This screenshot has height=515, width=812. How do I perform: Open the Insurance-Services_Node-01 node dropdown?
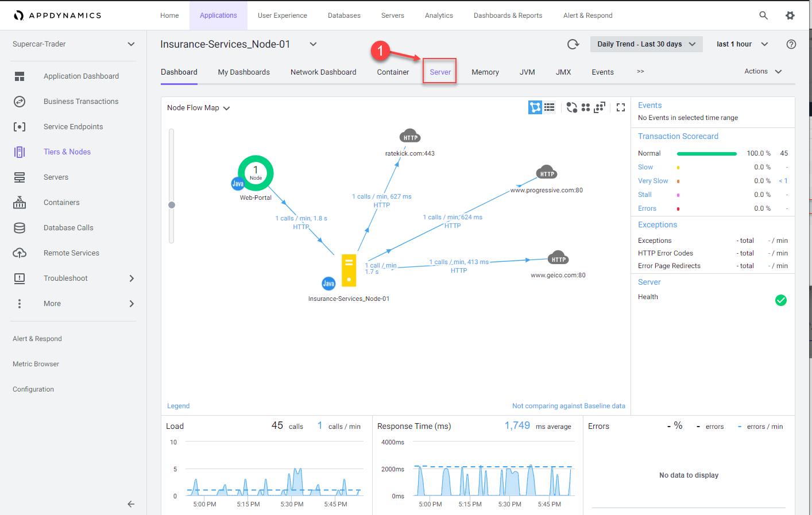pos(313,44)
